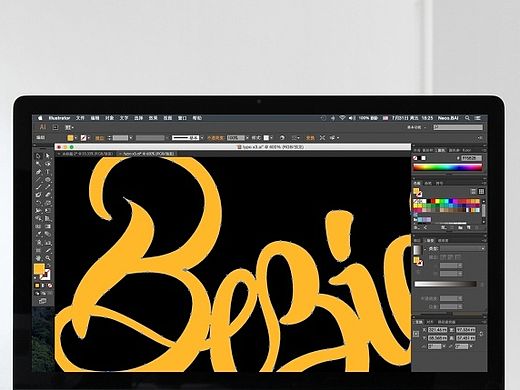Open the Arrange Documents dropdown
The height and width of the screenshot is (390, 520).
tap(69, 127)
